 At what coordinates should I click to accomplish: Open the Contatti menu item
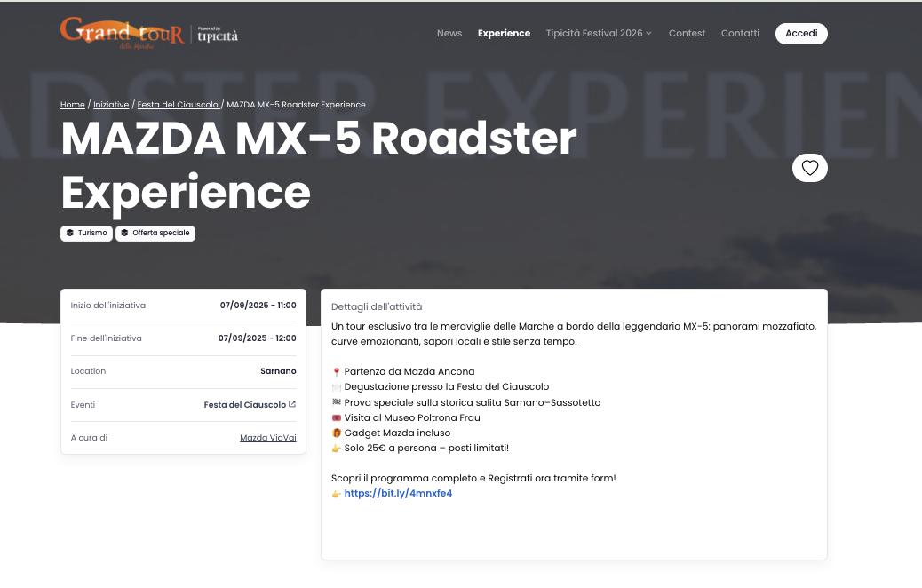740,34
